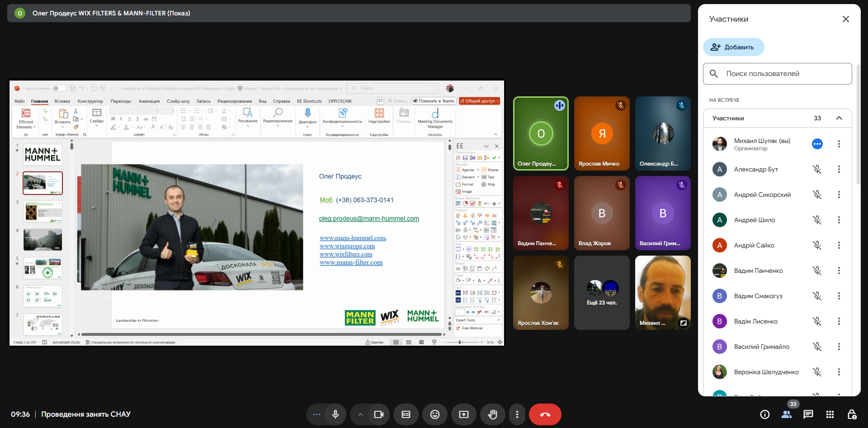This screenshot has height=428, width=868.
Task: Open the Файл menu in PowerPoint
Action: pos(19,101)
